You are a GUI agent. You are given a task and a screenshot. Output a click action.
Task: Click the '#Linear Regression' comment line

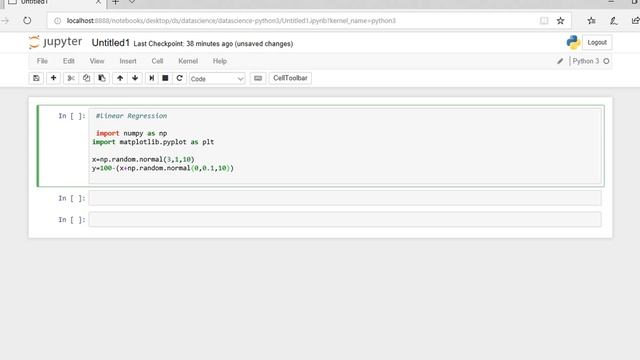[131, 116]
